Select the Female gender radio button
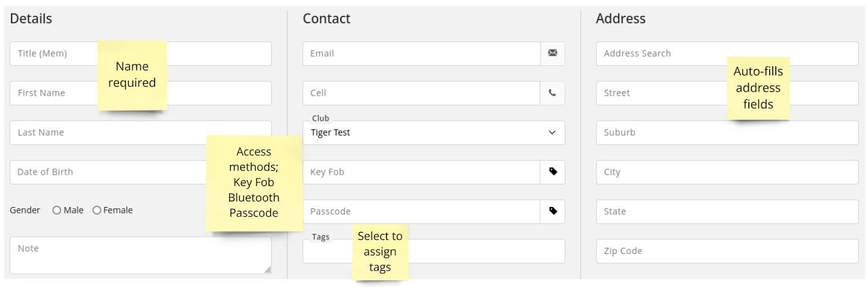 (x=97, y=210)
